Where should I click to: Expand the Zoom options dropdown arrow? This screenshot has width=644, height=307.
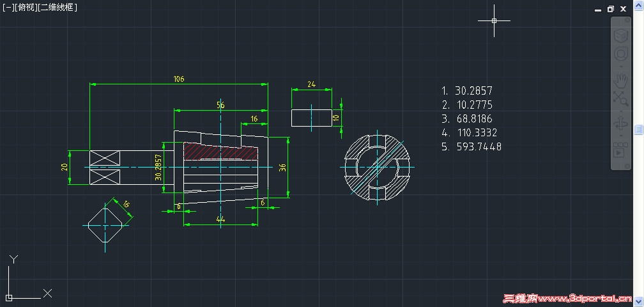(620, 111)
